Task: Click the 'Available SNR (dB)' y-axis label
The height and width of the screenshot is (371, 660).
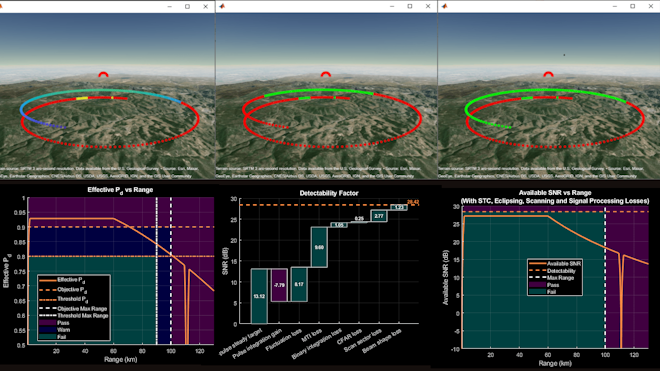Action: click(445, 277)
